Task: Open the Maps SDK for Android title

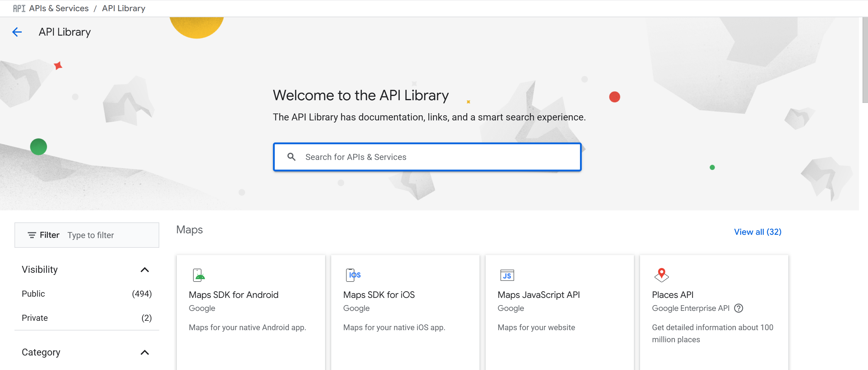Action: [233, 295]
